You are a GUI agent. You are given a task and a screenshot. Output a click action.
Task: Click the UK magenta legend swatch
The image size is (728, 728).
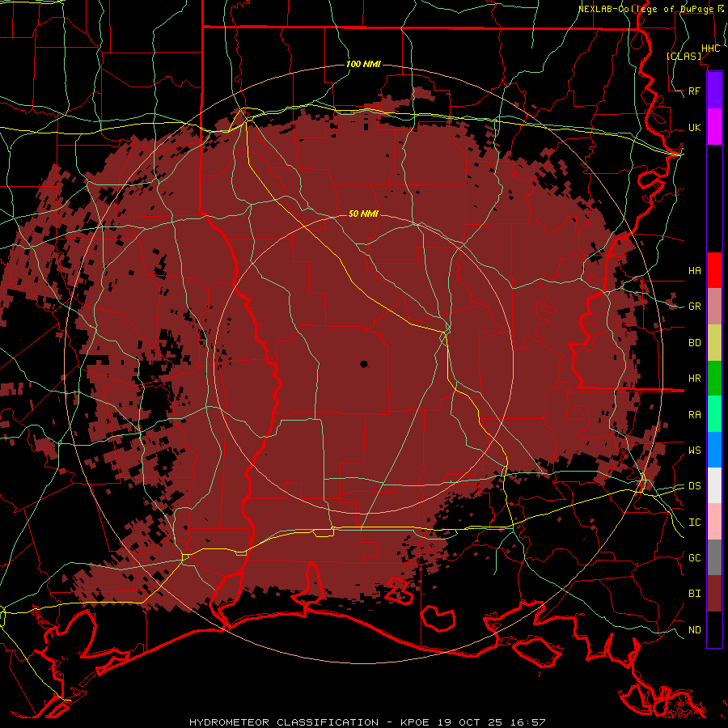714,127
